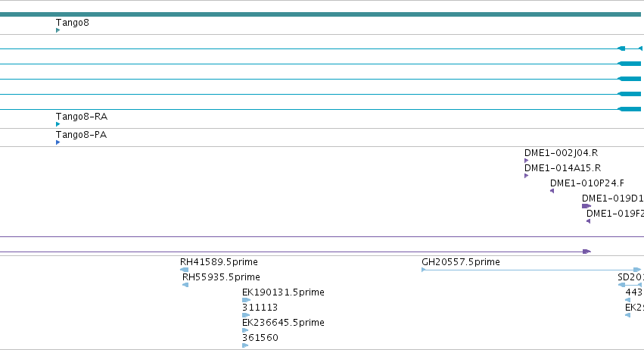The height and width of the screenshot is (350, 644).
Task: Select the GH20557.5prime end exon glyph
Action: pyautogui.click(x=637, y=270)
